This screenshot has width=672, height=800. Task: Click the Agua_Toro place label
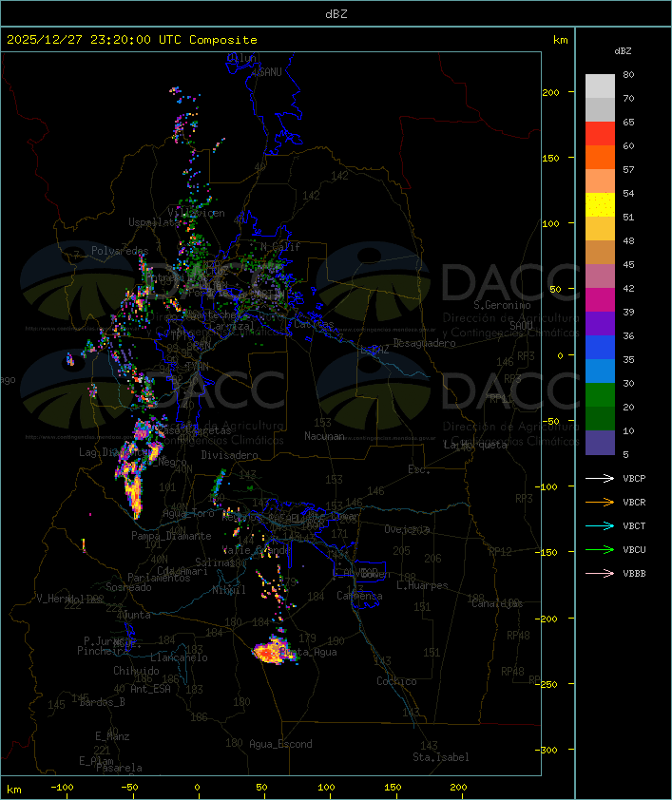pyautogui.click(x=188, y=513)
